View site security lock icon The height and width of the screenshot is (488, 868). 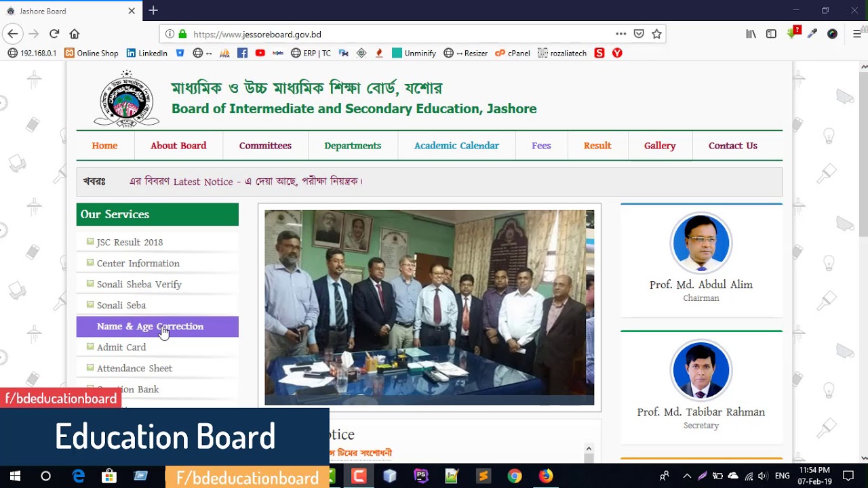coord(182,34)
